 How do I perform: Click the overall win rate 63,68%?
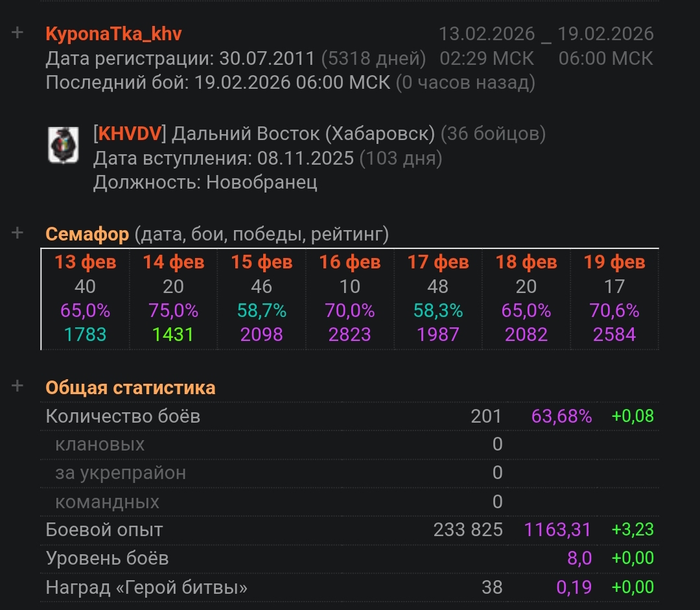561,416
